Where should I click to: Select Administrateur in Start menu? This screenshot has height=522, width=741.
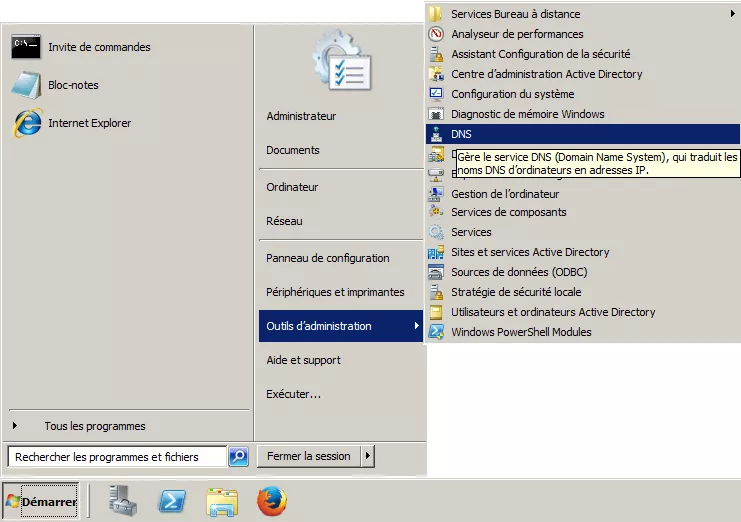301,116
